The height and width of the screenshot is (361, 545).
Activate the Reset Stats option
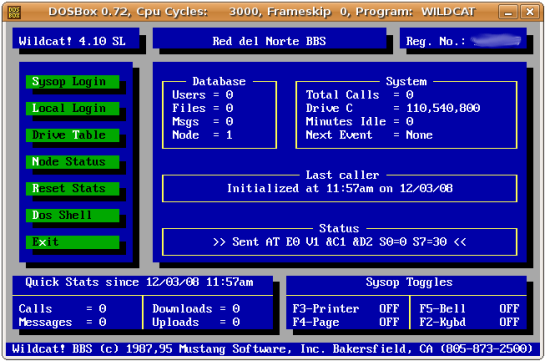coord(73,189)
